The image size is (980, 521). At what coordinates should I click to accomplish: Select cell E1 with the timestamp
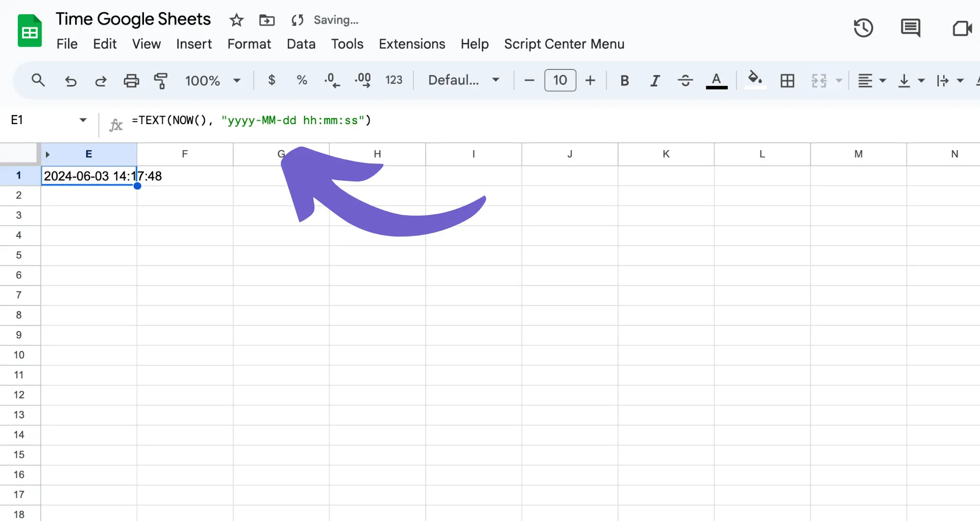(89, 176)
